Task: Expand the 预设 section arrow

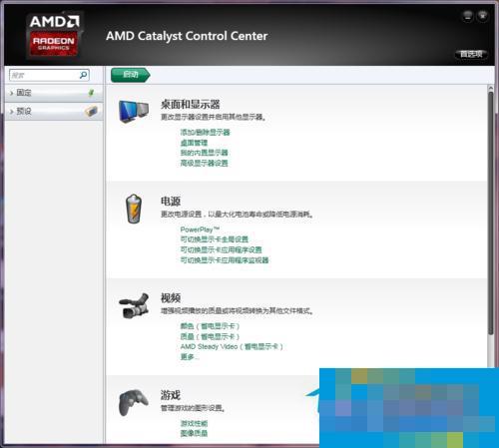Action: [x=12, y=112]
